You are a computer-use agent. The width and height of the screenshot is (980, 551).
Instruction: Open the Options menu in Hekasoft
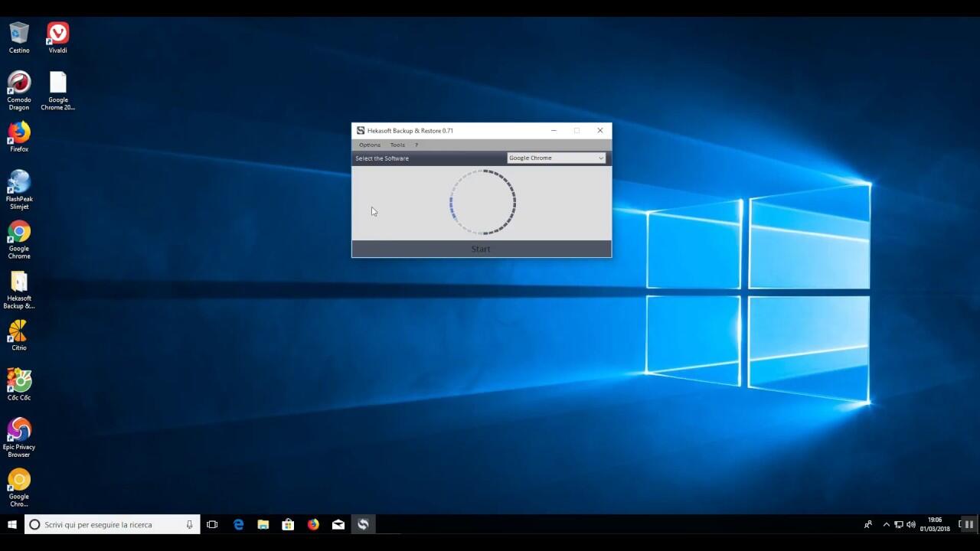coord(370,145)
